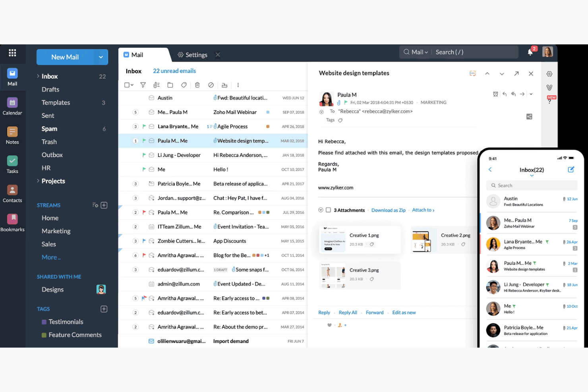Viewport: 588px width, 392px height.
Task: Expand recipient details arrow beside To
Action: (x=321, y=112)
